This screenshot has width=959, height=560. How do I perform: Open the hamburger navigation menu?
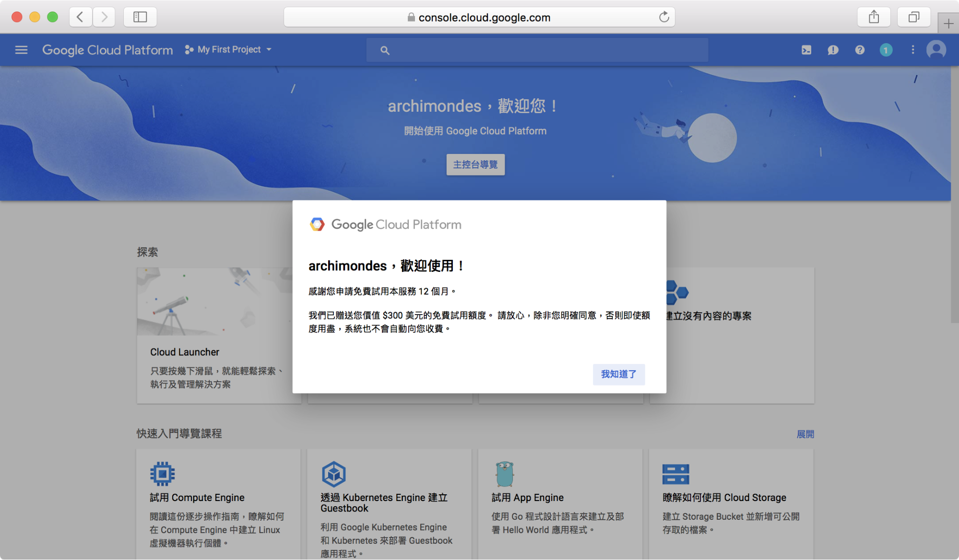coord(21,50)
